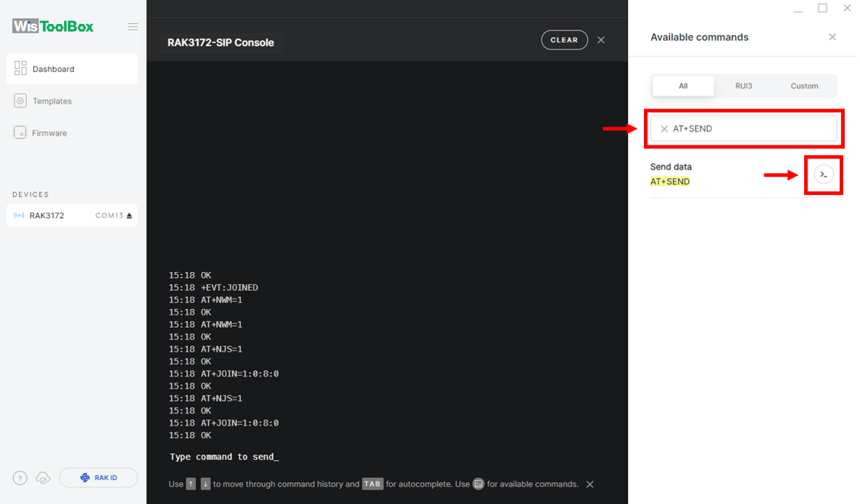Click the DEVICES section header
860x504 pixels.
pos(31,195)
